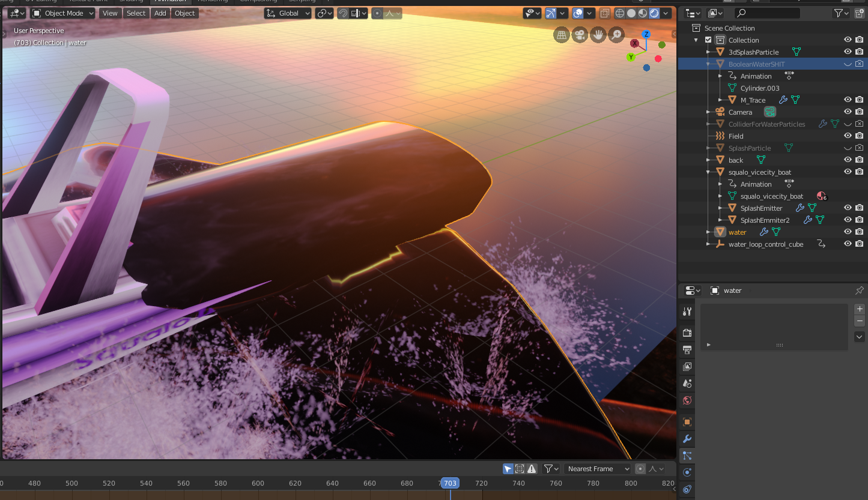Click the Z axis on navigation gizmo

[x=646, y=34]
